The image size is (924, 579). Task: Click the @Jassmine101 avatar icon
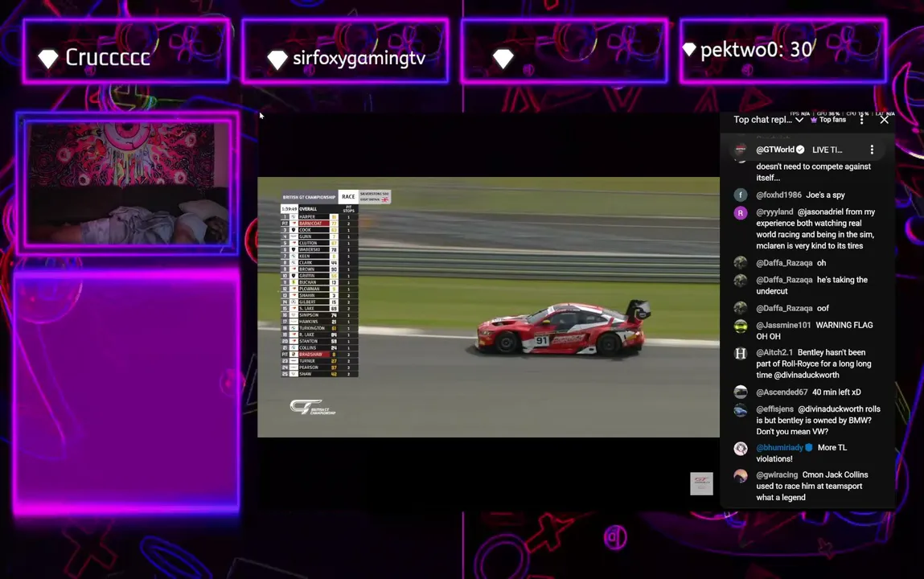(x=741, y=326)
